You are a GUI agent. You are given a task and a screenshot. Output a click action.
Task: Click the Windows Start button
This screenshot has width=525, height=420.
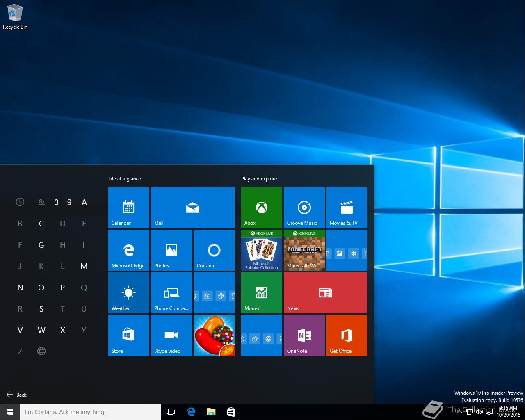point(10,412)
